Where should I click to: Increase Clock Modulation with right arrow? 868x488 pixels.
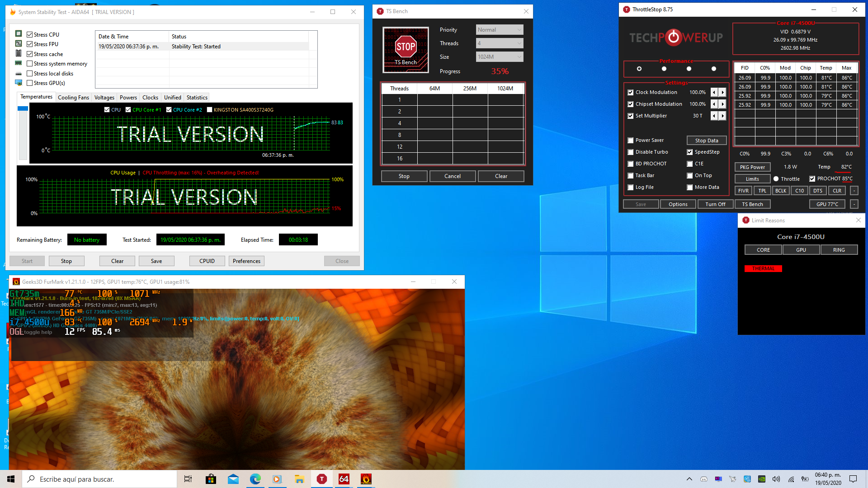pyautogui.click(x=722, y=92)
